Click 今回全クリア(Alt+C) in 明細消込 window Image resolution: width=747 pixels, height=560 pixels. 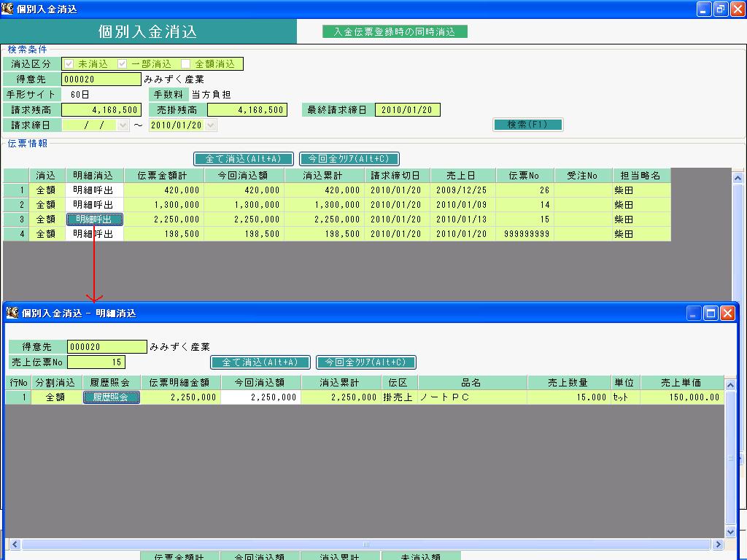coord(366,362)
